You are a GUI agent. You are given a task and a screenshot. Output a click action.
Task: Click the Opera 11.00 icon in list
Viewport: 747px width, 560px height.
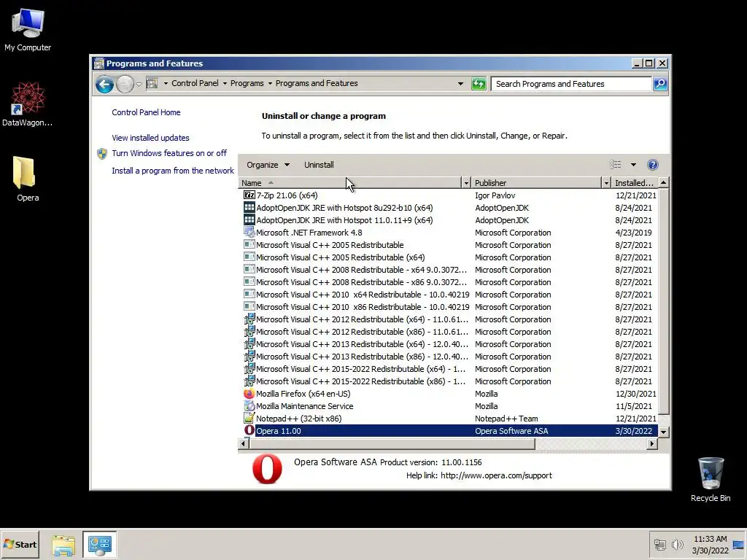(249, 430)
